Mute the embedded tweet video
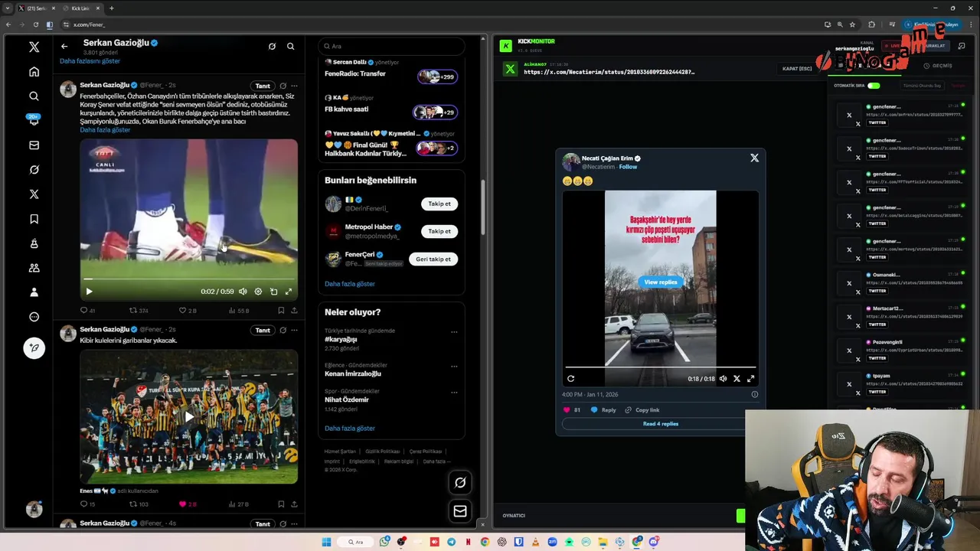 point(723,379)
